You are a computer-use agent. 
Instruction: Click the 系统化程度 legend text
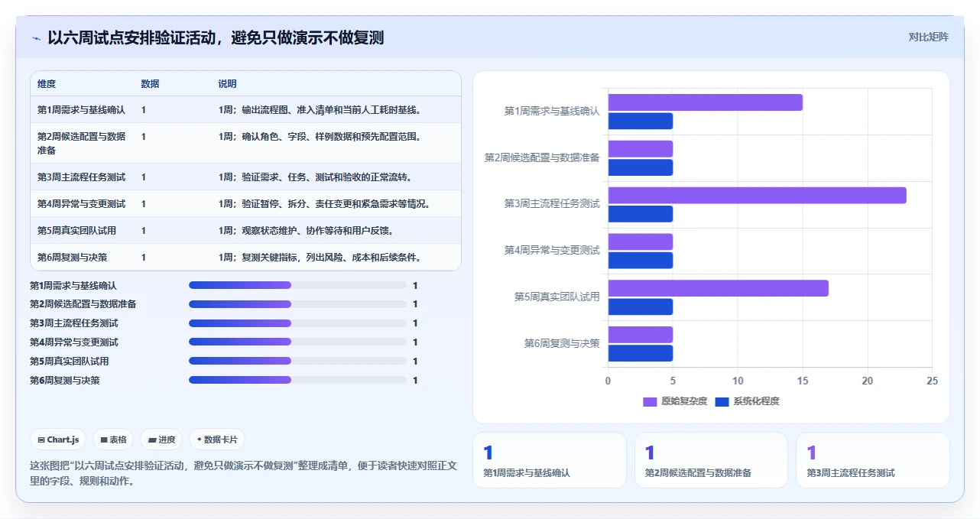[x=756, y=401]
